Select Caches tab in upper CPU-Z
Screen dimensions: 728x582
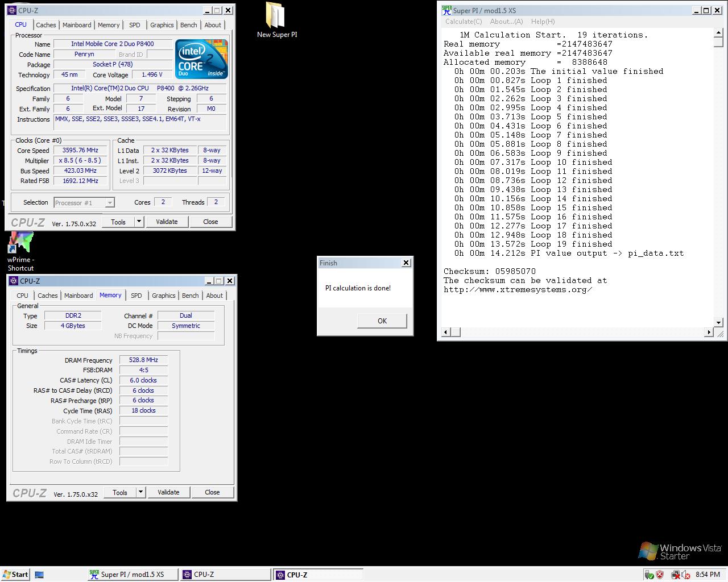tap(46, 25)
